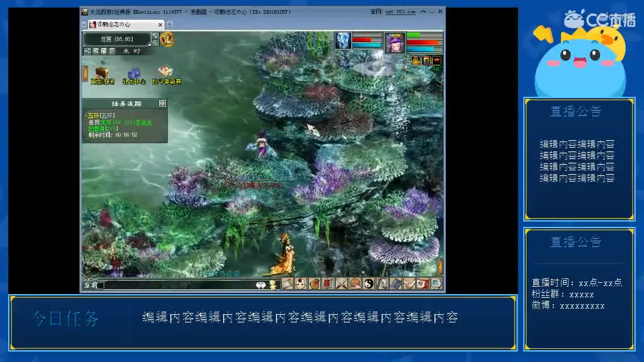Click the third small button under location panel
This screenshot has width=644, height=362.
[x=104, y=51]
